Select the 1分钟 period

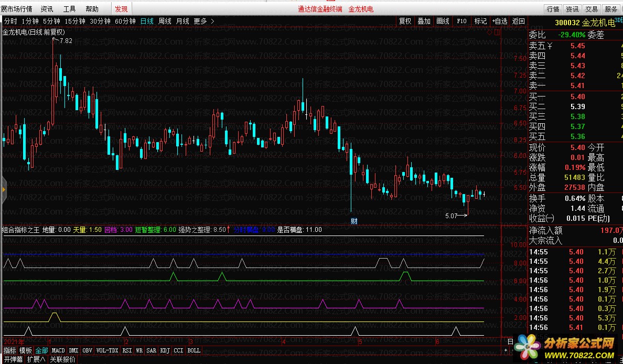click(x=30, y=21)
